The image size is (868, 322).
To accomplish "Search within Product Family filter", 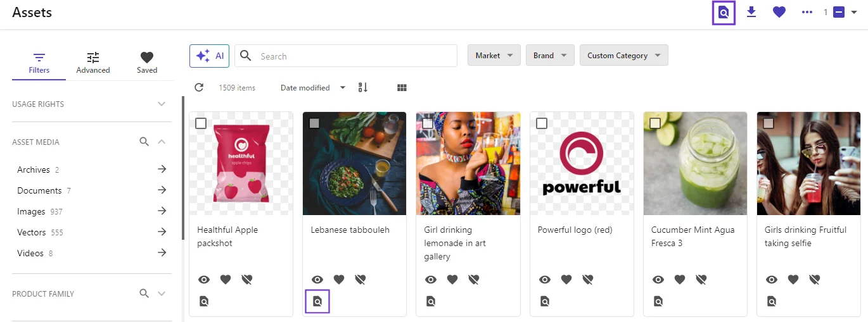I will click(x=144, y=294).
